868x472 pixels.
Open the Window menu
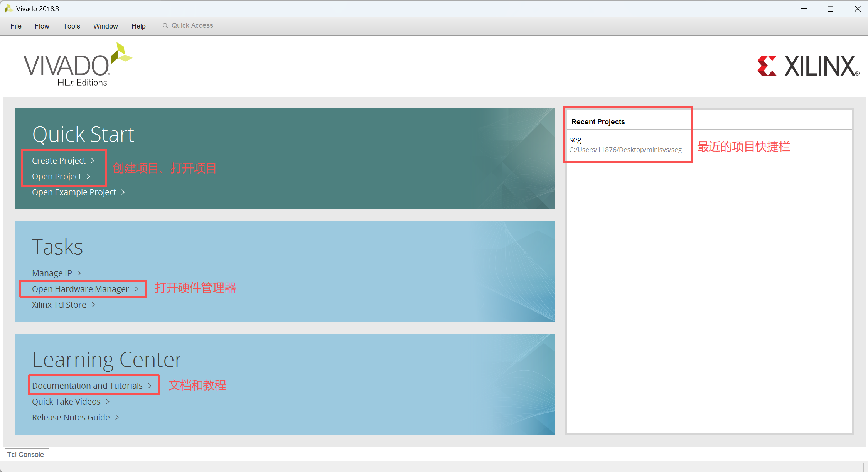(x=105, y=26)
